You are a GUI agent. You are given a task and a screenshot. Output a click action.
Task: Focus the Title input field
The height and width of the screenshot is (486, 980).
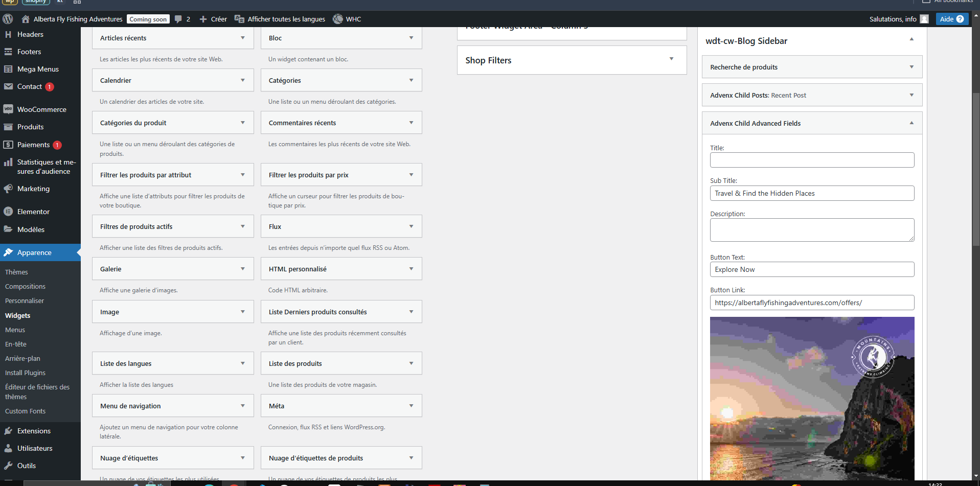point(812,160)
